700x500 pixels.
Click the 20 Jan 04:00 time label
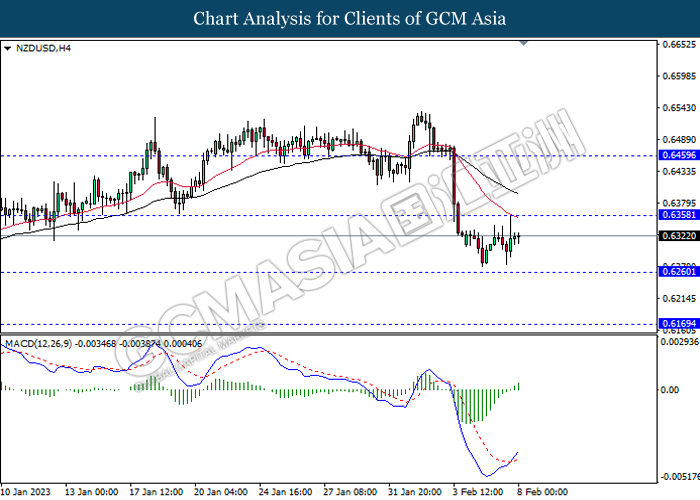pos(221,492)
